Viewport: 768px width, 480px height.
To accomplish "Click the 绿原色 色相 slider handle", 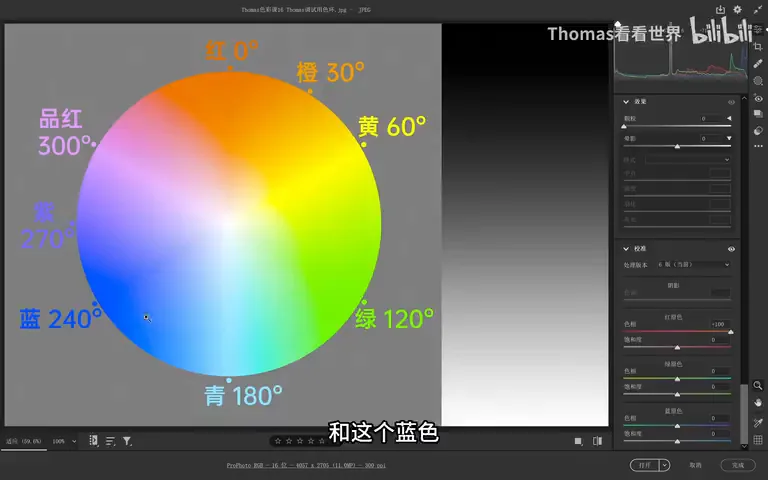I will 677,379.
